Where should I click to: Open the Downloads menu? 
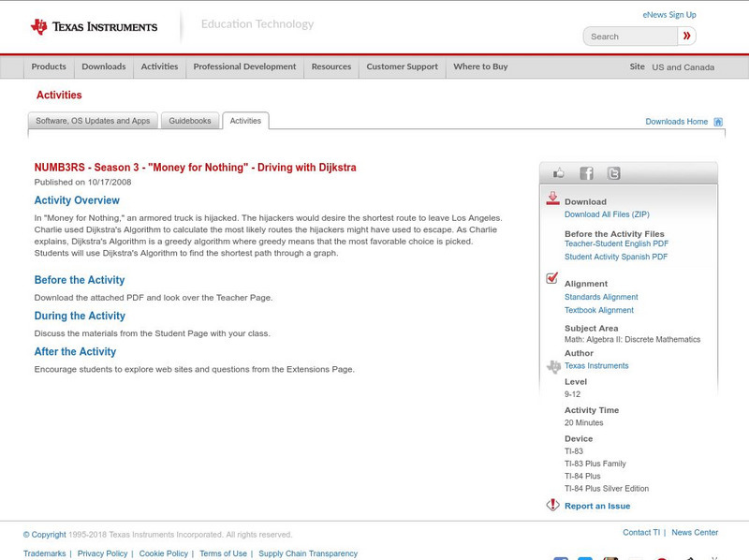tap(104, 66)
